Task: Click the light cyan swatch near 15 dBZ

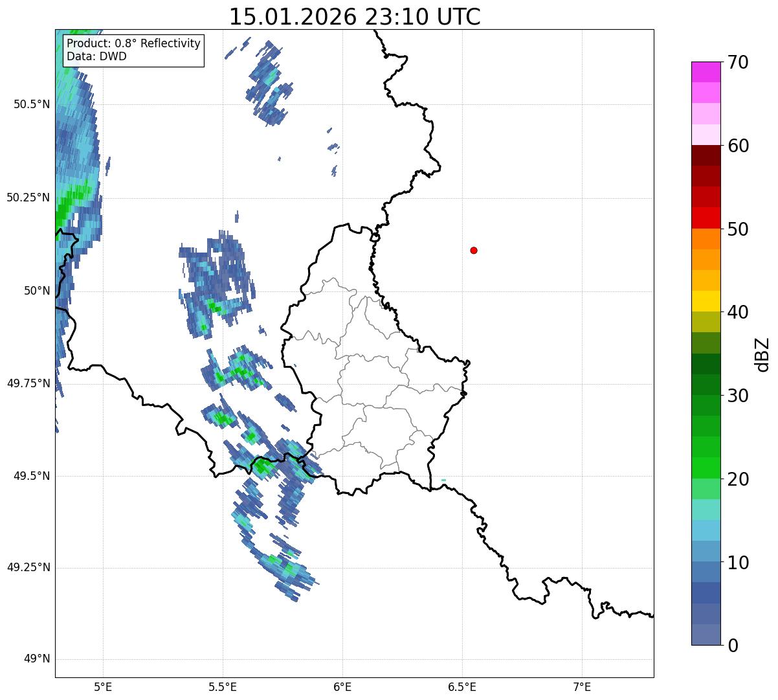Action: (x=706, y=510)
